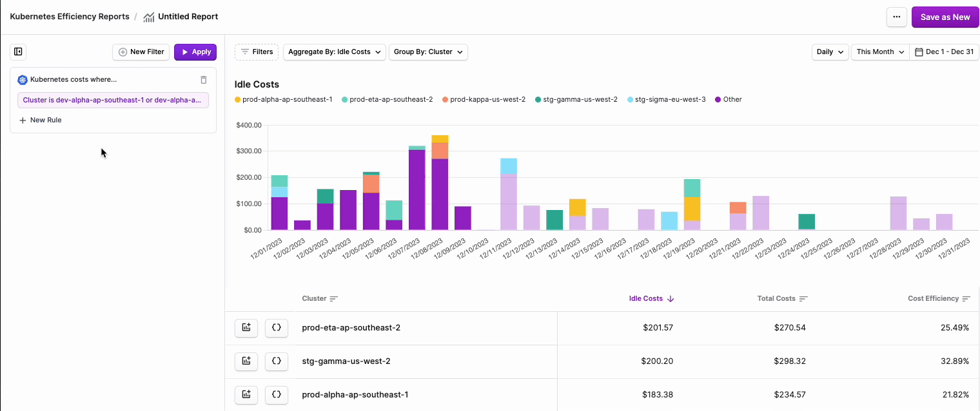The width and height of the screenshot is (980, 411).
Task: Open chart report for prod-alpha-ap-southeast-1 row
Action: click(246, 394)
